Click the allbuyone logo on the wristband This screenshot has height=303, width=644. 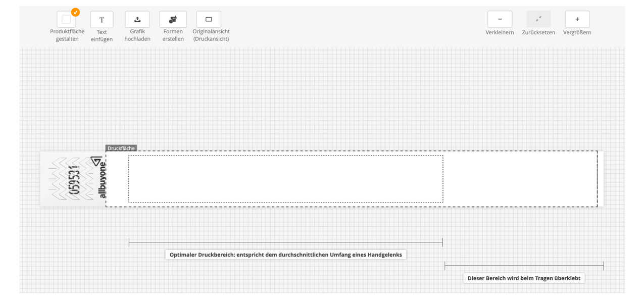101,179
